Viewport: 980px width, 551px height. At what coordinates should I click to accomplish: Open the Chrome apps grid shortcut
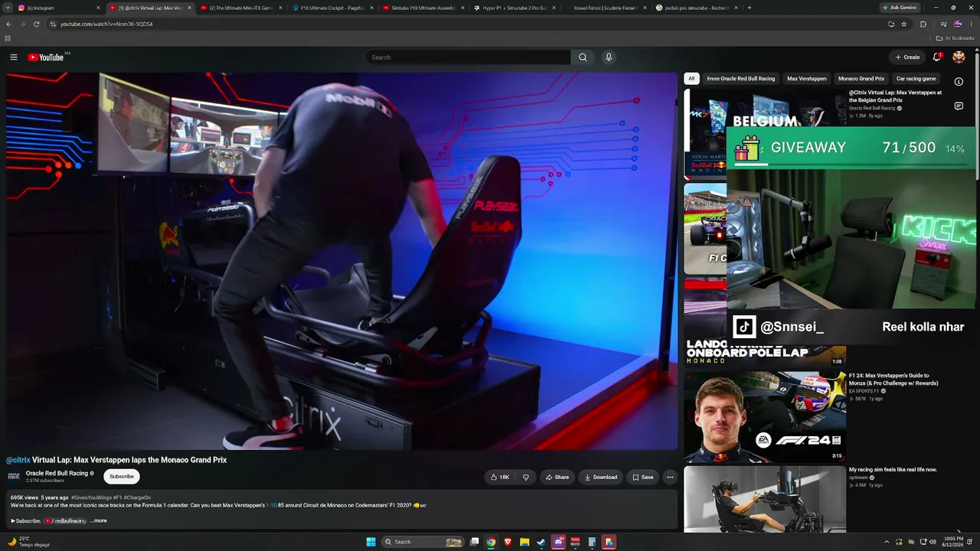click(x=8, y=37)
